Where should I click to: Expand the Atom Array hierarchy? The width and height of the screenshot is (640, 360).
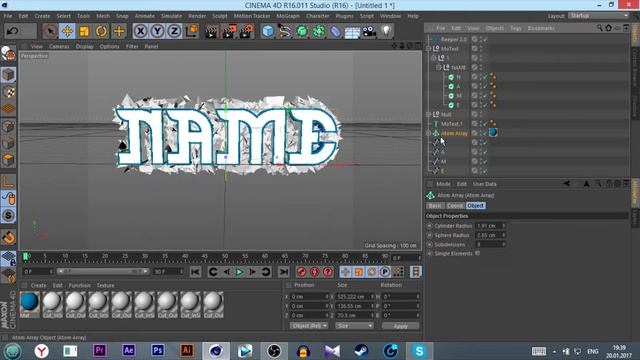[429, 133]
